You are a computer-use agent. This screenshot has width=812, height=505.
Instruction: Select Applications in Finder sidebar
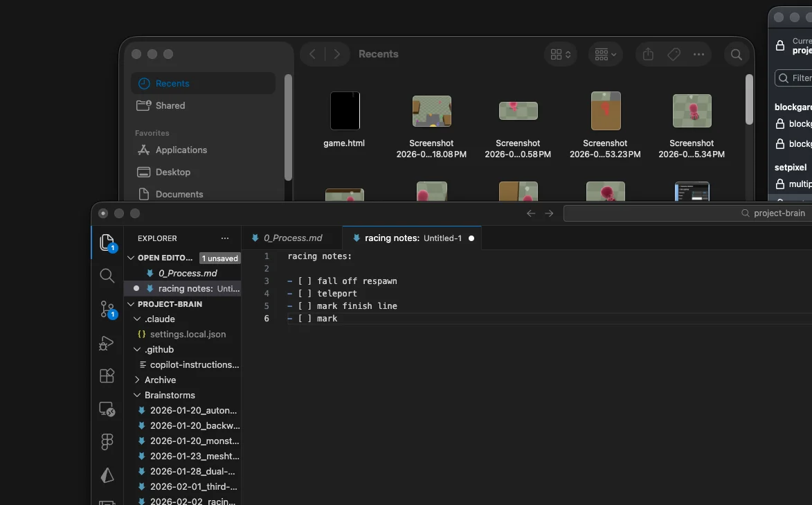point(181,150)
